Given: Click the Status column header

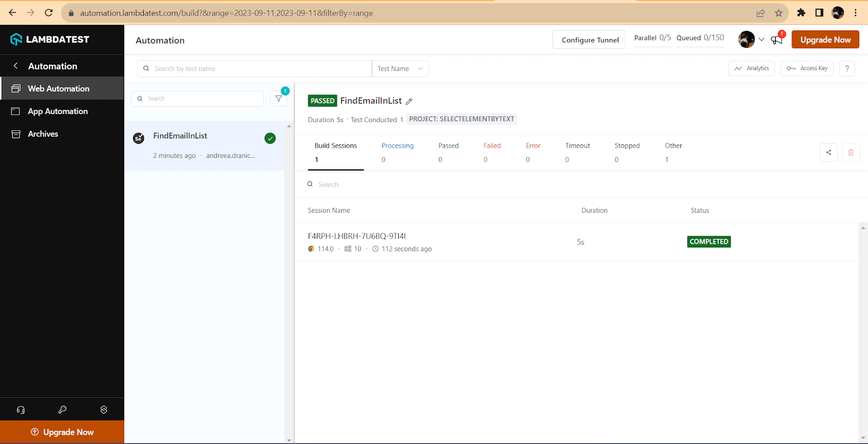Looking at the screenshot, I should point(700,211).
